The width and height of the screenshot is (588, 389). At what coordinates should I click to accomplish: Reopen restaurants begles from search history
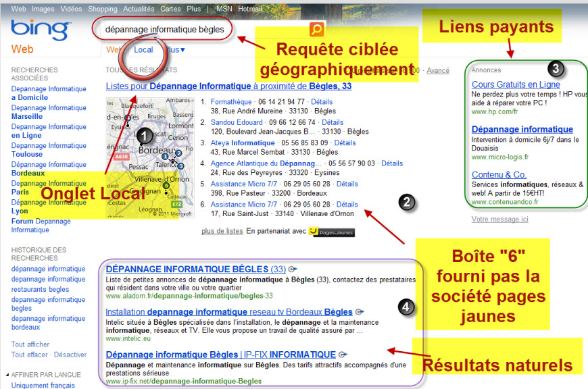pyautogui.click(x=40, y=289)
